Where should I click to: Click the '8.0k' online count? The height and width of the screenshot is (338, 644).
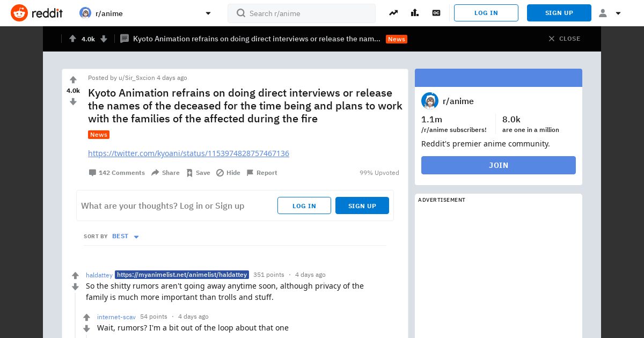click(511, 120)
